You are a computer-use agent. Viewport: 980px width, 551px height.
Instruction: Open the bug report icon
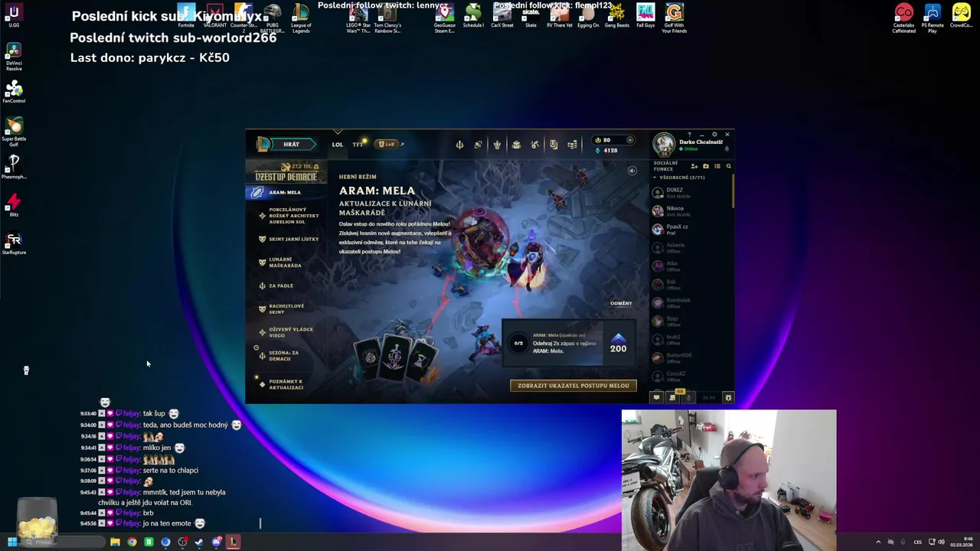[x=728, y=397]
